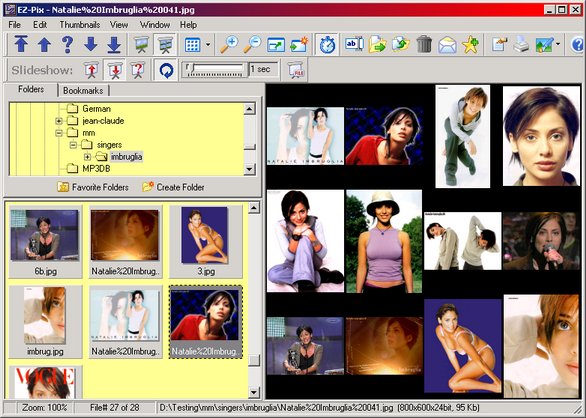Click the thumbnails grid view icon

(x=192, y=44)
